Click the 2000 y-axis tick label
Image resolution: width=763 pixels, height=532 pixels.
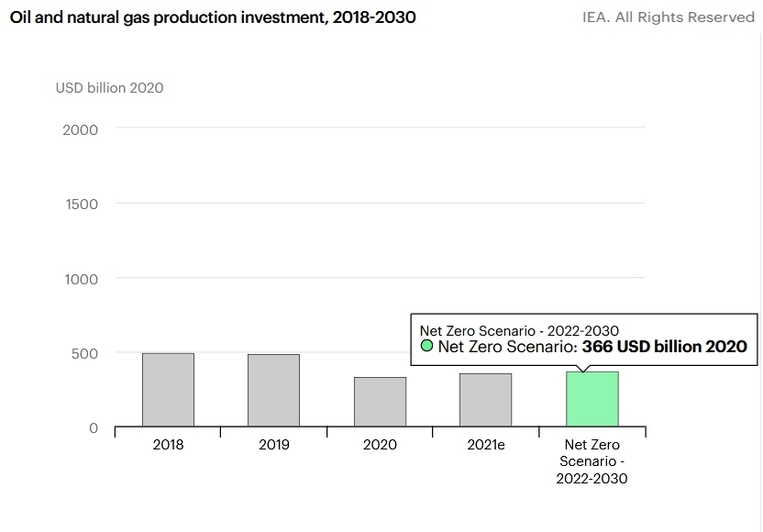(81, 129)
